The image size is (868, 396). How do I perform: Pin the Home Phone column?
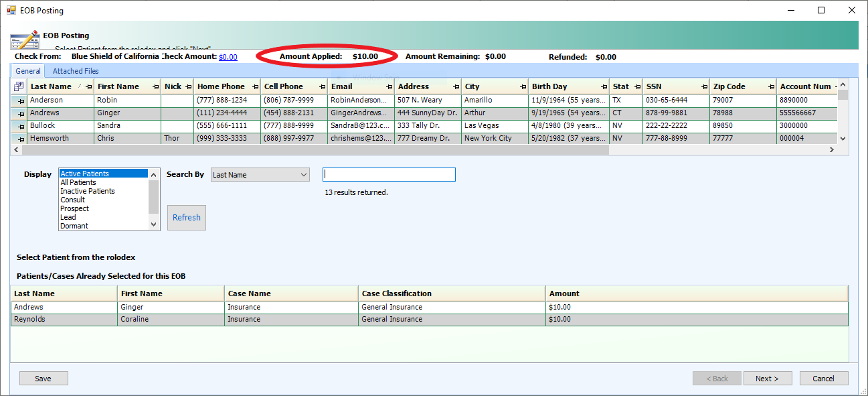click(x=256, y=87)
